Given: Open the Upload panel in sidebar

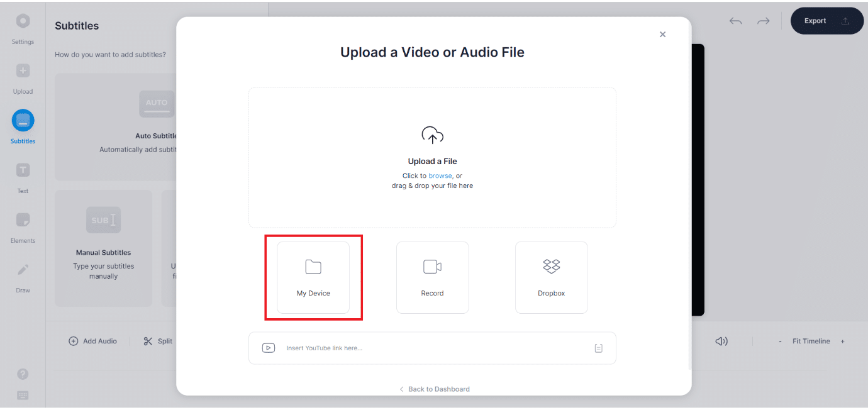Looking at the screenshot, I should point(23,79).
